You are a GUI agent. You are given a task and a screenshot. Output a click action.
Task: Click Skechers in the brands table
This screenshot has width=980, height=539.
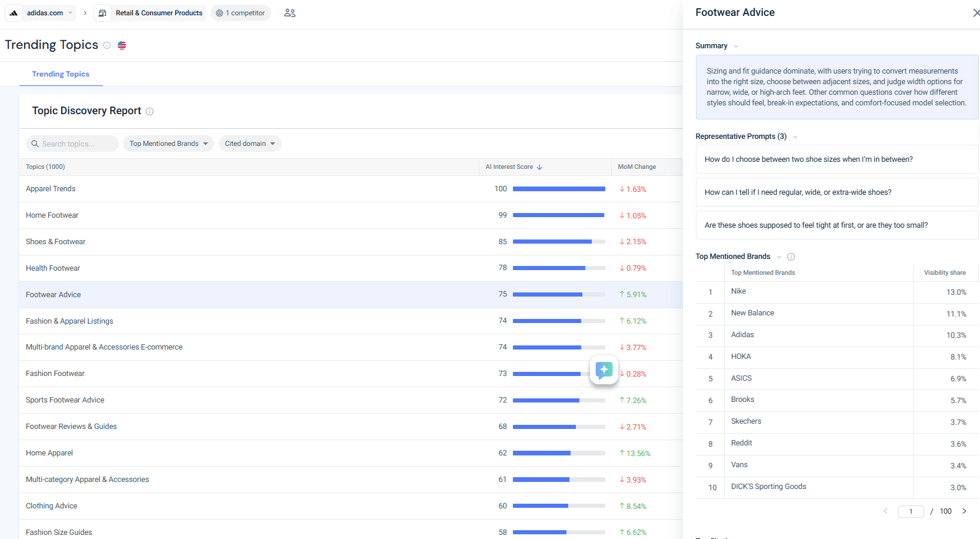(x=746, y=421)
